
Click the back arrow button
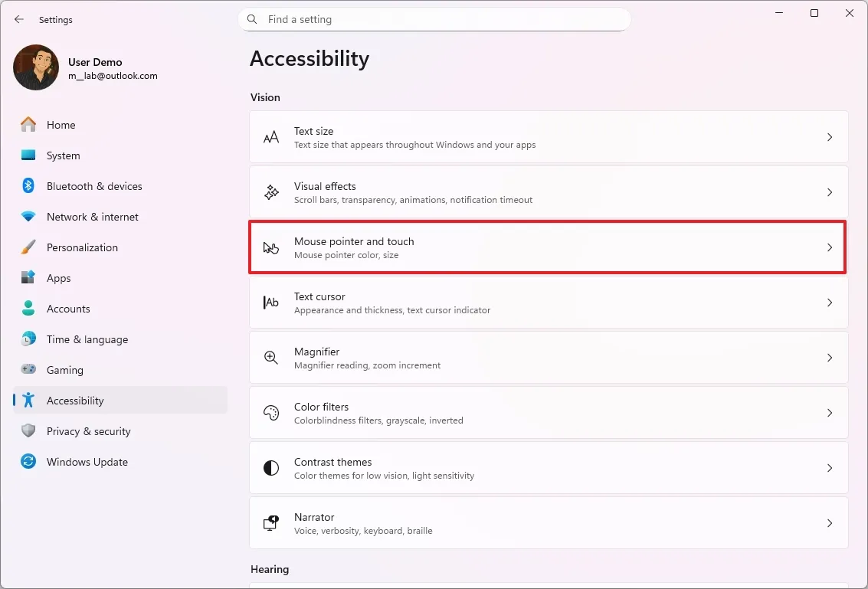click(x=18, y=19)
